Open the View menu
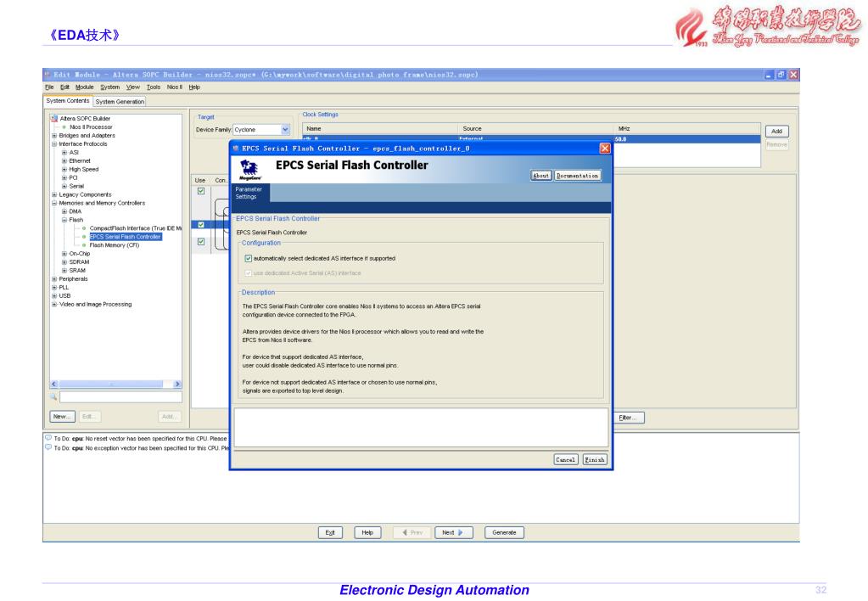The width and height of the screenshot is (868, 601). tap(133, 87)
